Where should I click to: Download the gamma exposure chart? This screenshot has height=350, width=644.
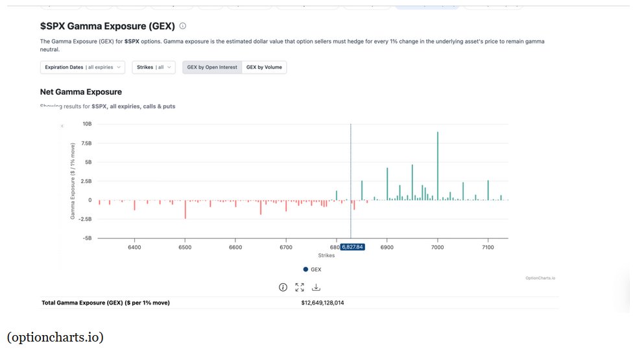(316, 287)
